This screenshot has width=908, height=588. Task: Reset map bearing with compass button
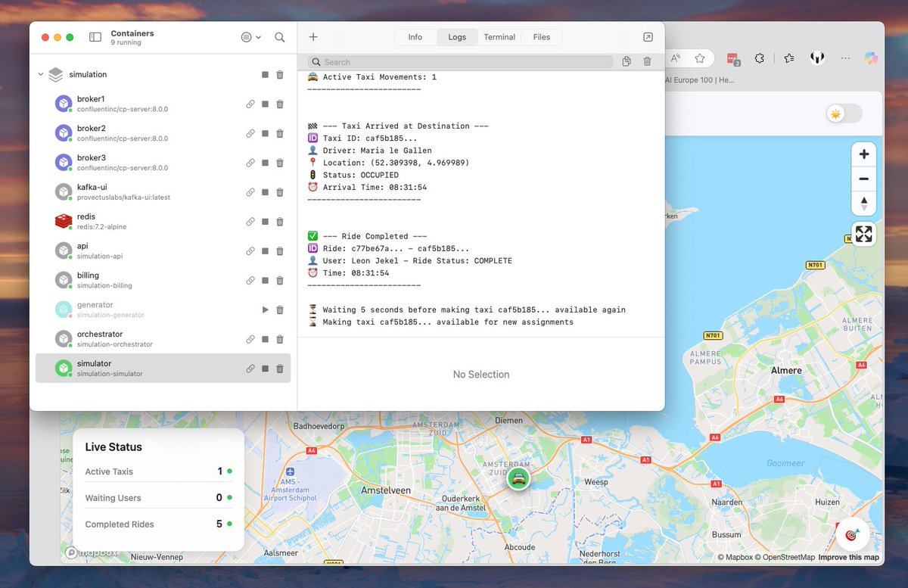pyautogui.click(x=864, y=204)
